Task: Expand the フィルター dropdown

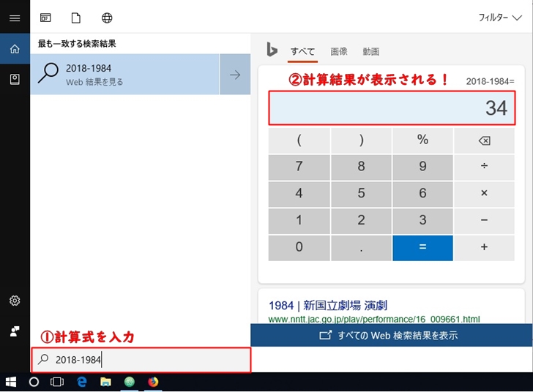Action: click(499, 18)
